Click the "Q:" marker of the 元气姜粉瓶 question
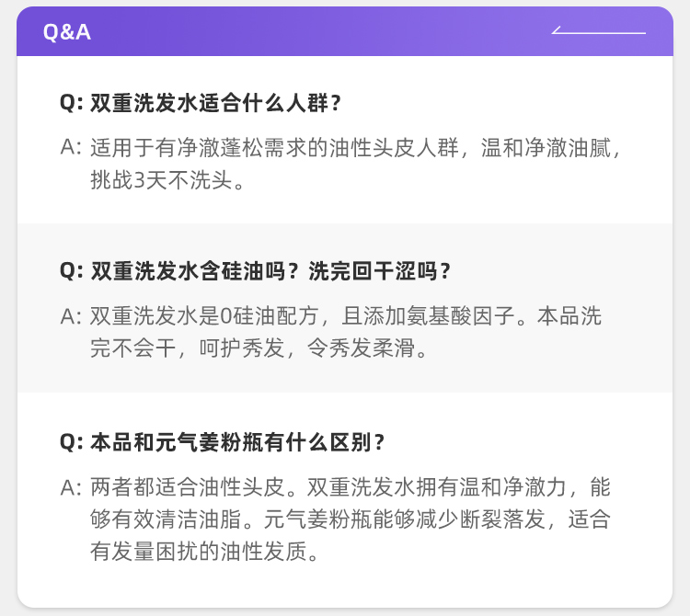The width and height of the screenshot is (690, 616). tap(72, 442)
